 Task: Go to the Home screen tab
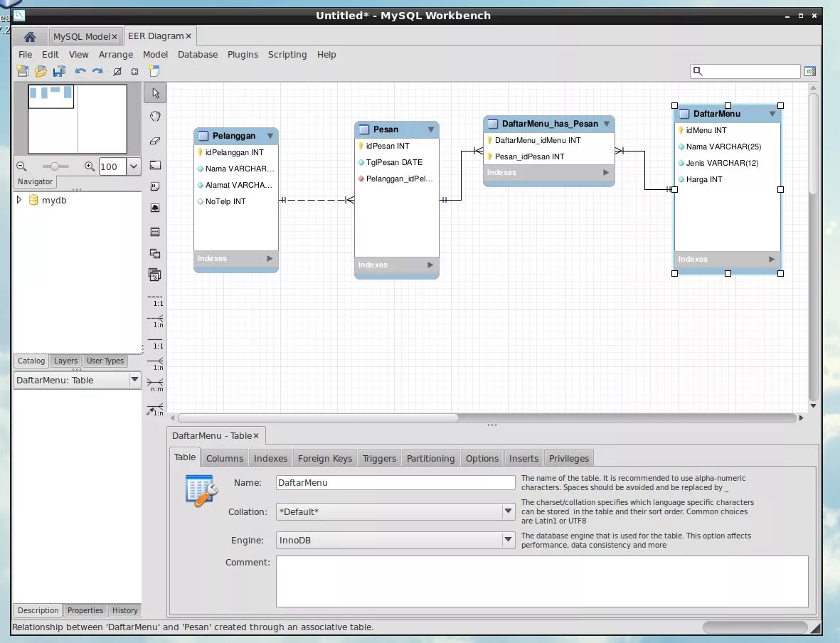click(x=30, y=36)
